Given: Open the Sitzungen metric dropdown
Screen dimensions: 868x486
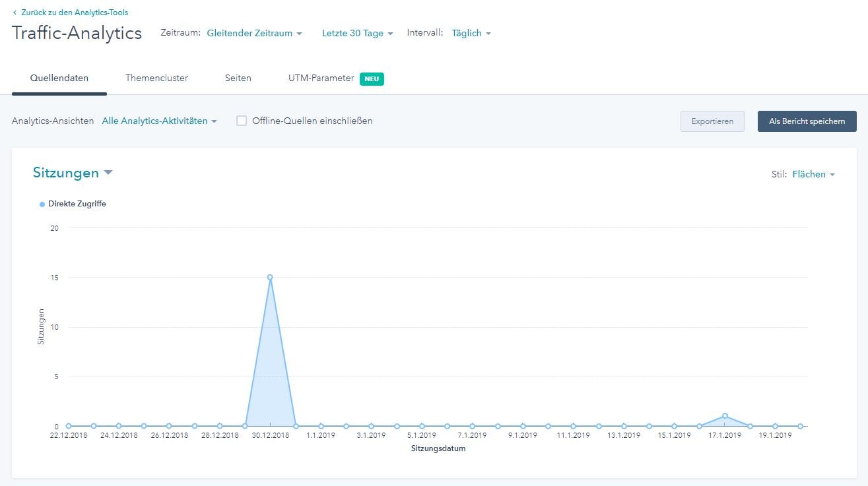Looking at the screenshot, I should coord(73,173).
